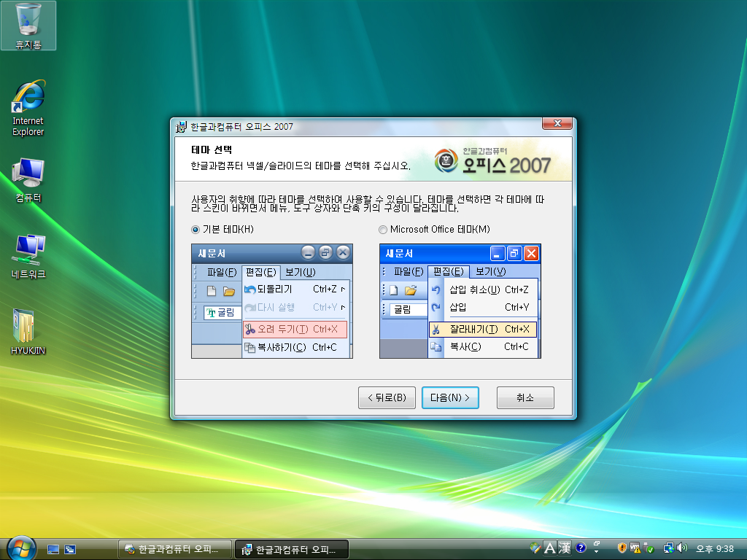Open the volume speaker tray icon

pyautogui.click(x=682, y=548)
